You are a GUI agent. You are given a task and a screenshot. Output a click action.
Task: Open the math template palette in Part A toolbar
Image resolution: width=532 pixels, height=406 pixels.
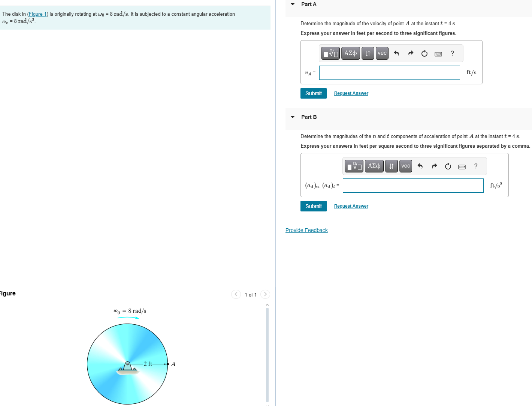point(330,53)
